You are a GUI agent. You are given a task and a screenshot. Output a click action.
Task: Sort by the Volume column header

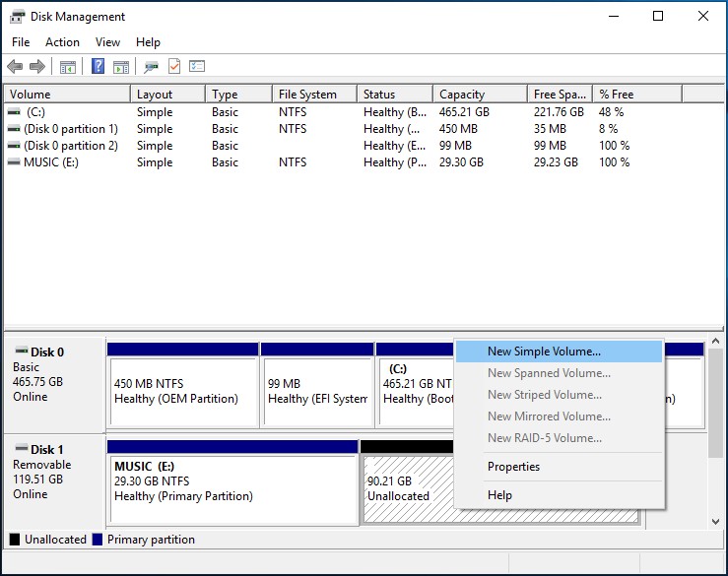click(x=67, y=95)
